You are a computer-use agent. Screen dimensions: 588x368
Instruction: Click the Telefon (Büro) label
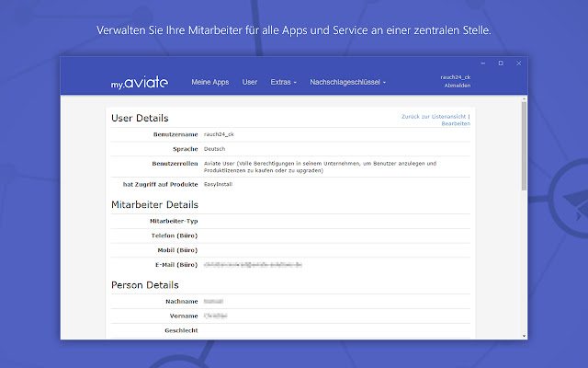tap(175, 236)
